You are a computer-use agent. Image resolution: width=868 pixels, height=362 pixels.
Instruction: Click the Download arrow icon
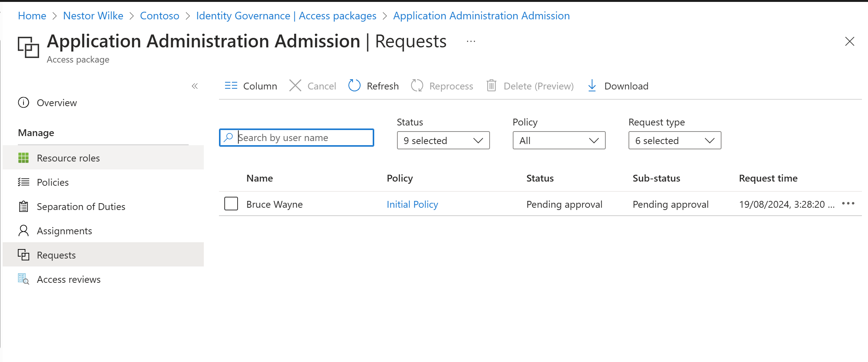coord(592,86)
